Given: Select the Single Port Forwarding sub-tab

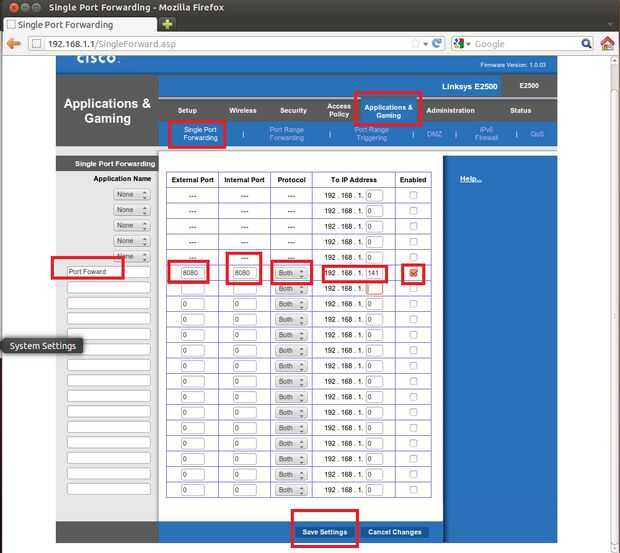Looking at the screenshot, I should (200, 134).
